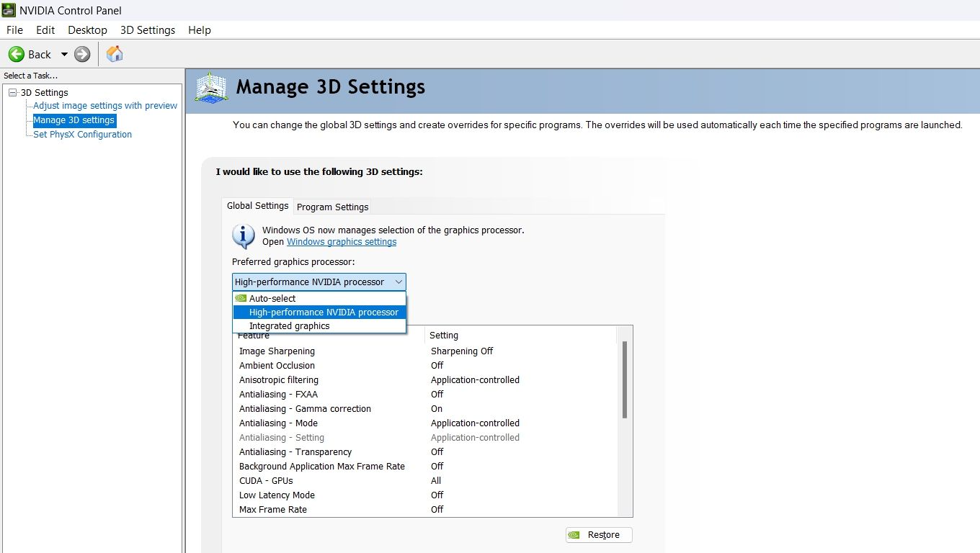
Task: Click the NVIDIA Control Panel title icon
Action: pos(9,10)
